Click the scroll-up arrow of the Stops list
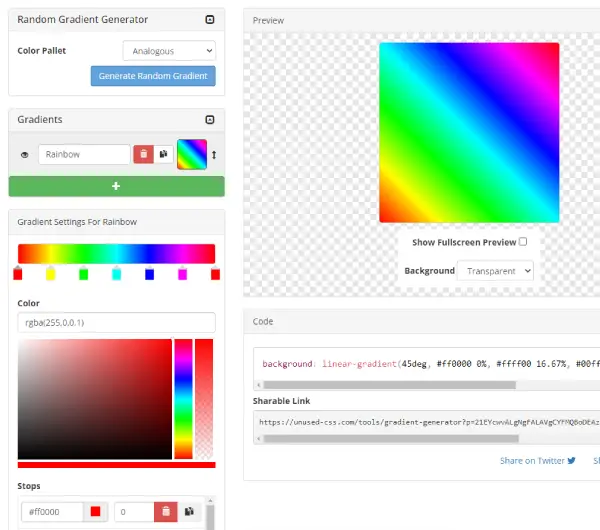Screen dimensions: 600x530 210,501
